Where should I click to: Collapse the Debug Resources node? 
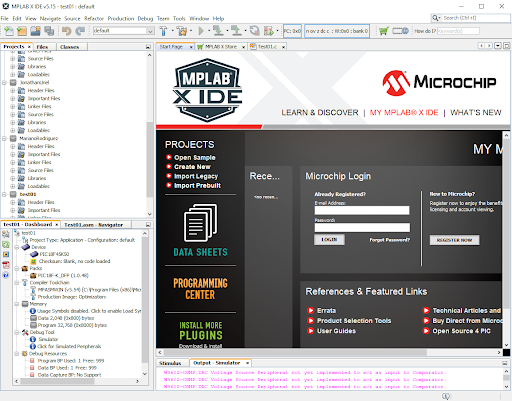(17, 353)
